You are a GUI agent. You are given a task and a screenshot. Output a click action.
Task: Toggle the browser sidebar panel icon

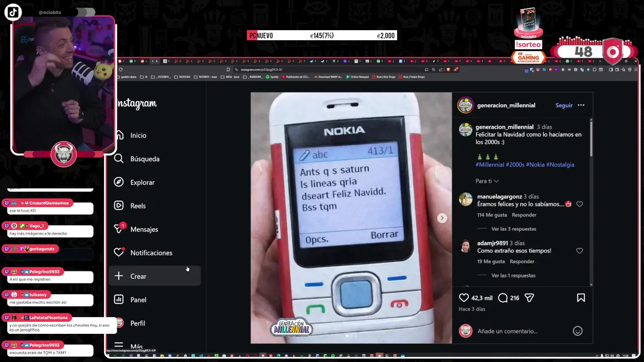pyautogui.click(x=611, y=69)
